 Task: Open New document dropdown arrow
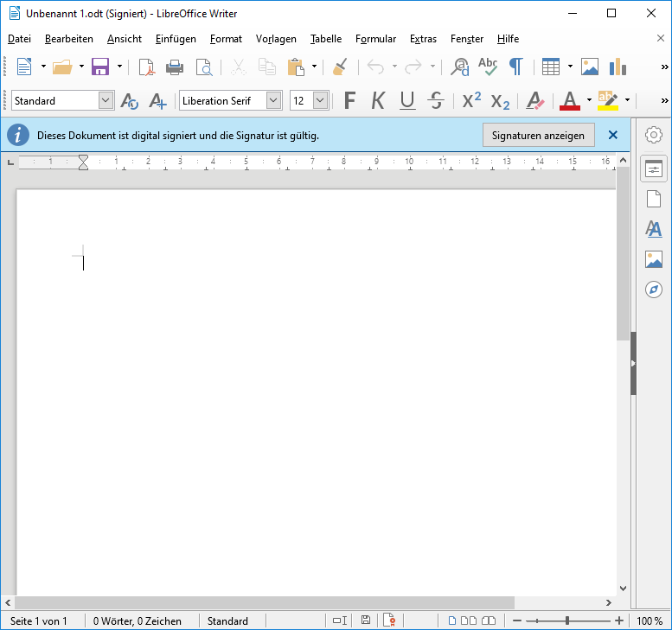pos(44,67)
